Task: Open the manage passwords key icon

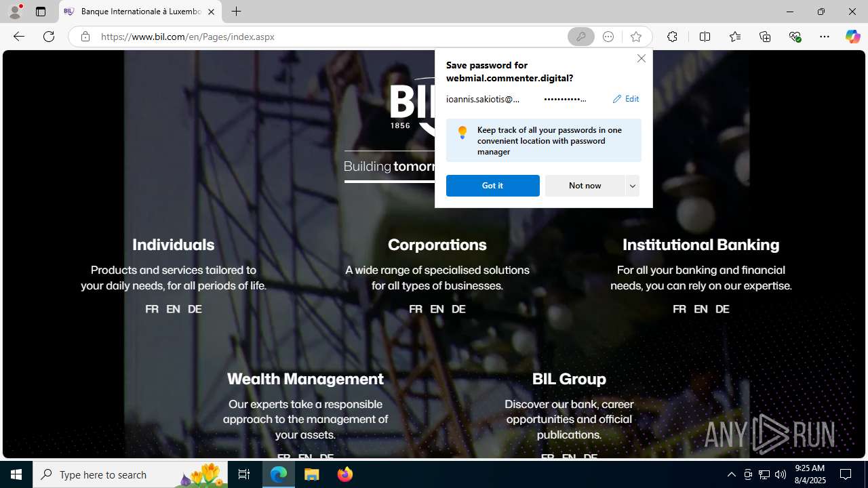Action: 580,37
